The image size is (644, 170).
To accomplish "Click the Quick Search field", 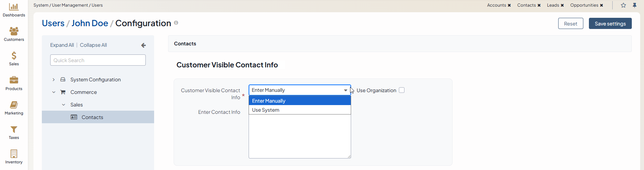I will [98, 60].
